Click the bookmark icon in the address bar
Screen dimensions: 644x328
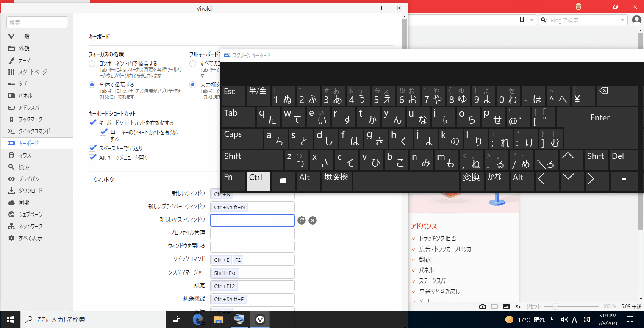tap(522, 20)
